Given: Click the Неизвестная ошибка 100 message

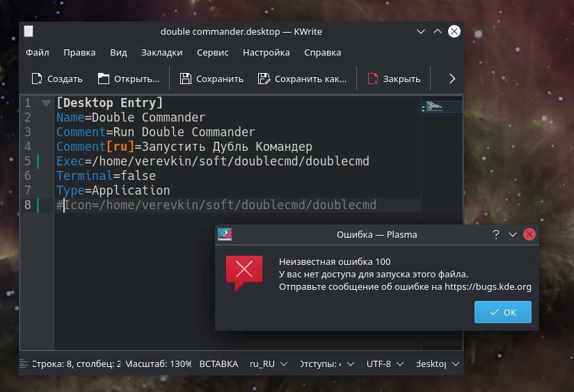Looking at the screenshot, I should point(335,262).
